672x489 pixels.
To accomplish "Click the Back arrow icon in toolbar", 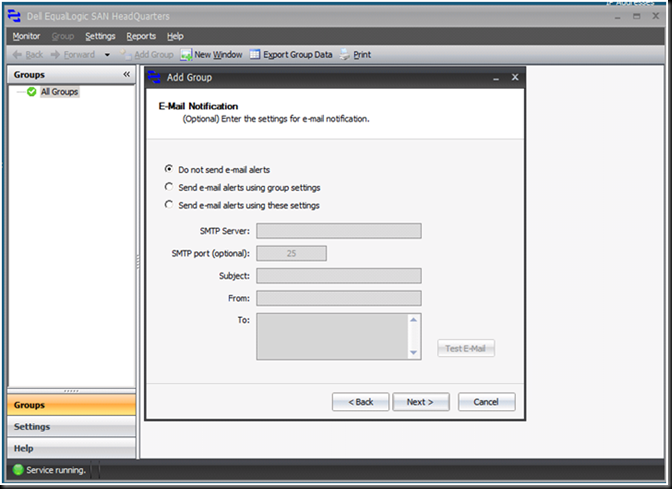I will click(x=17, y=54).
